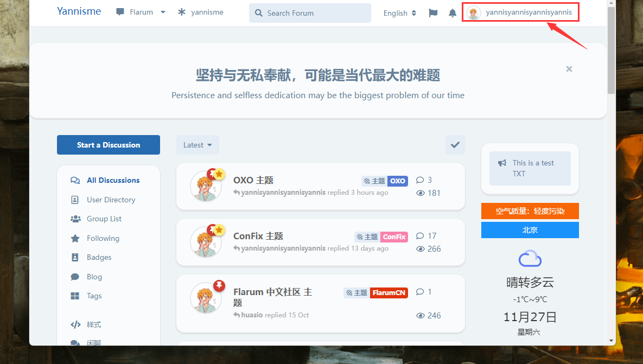
Task: Click the blue 北京 city bar
Action: 530,230
